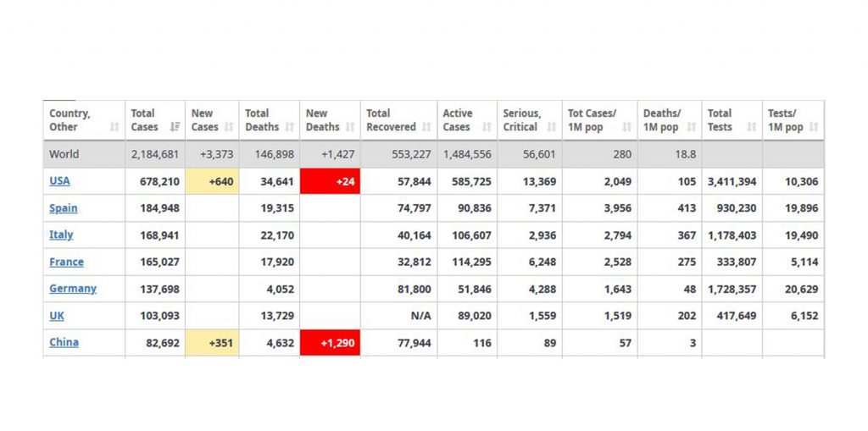Go to the Germany link
Image resolution: width=868 pixels, height=431 pixels.
pos(72,289)
